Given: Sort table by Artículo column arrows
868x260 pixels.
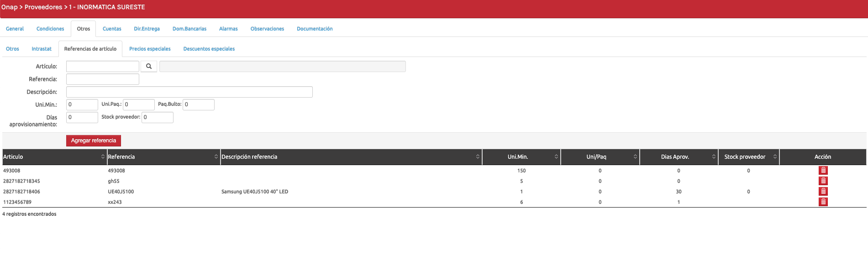Looking at the screenshot, I should [103, 157].
